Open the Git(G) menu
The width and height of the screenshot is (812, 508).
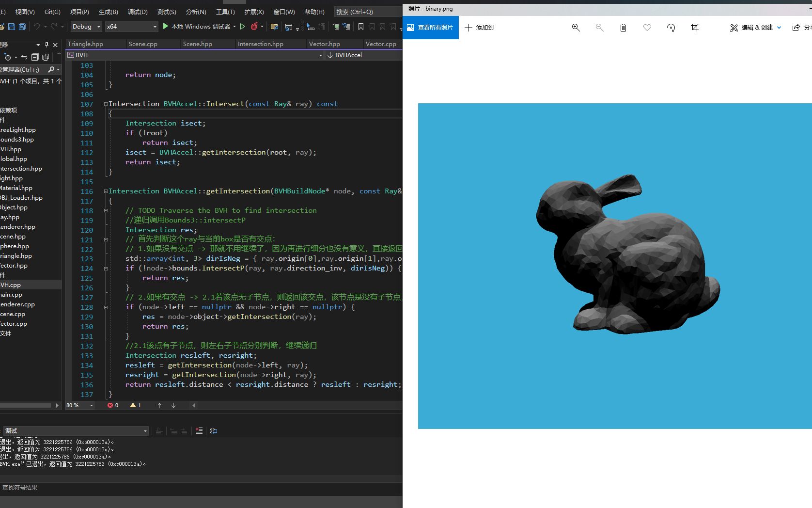coord(52,12)
